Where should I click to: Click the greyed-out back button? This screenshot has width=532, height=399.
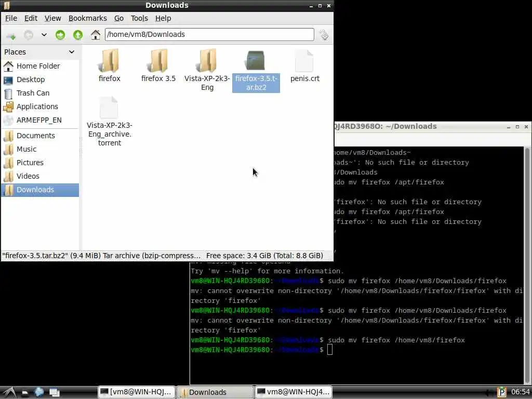(29, 35)
